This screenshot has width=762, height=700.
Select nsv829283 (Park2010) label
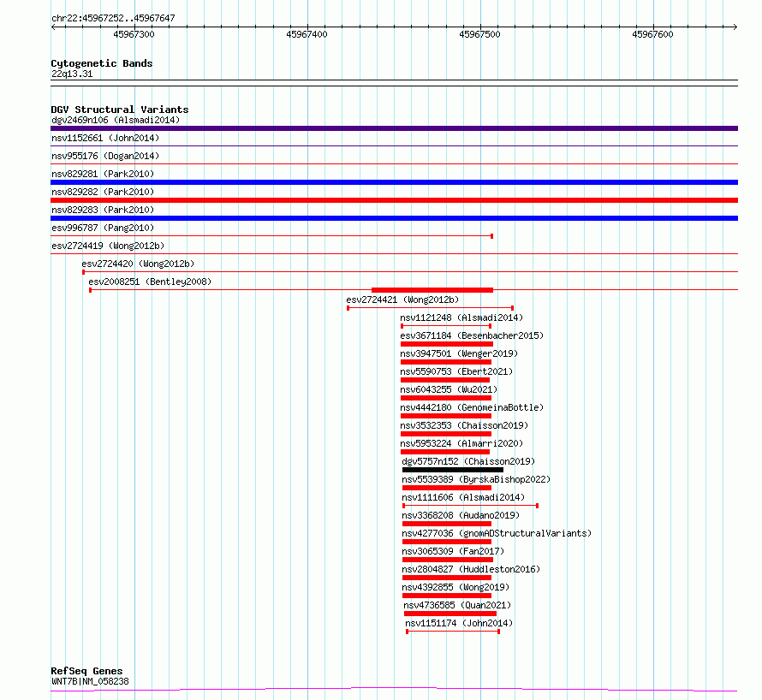103,210
